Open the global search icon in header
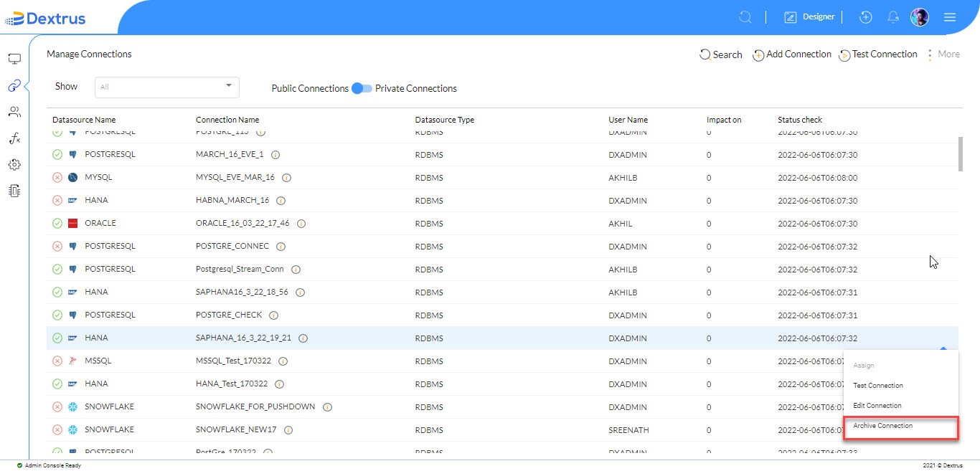The image size is (980, 471). coord(745,17)
